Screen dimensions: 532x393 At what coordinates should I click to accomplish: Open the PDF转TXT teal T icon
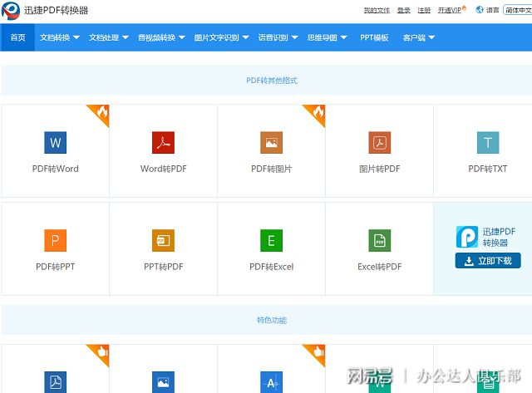tap(488, 142)
